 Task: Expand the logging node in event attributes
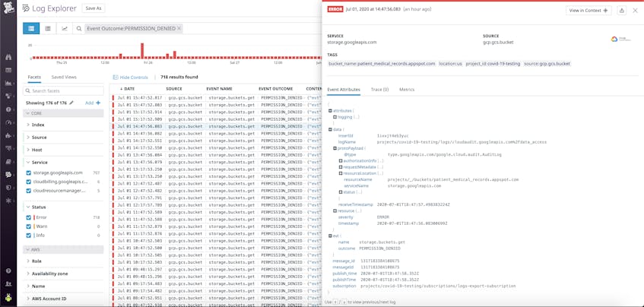tap(335, 117)
